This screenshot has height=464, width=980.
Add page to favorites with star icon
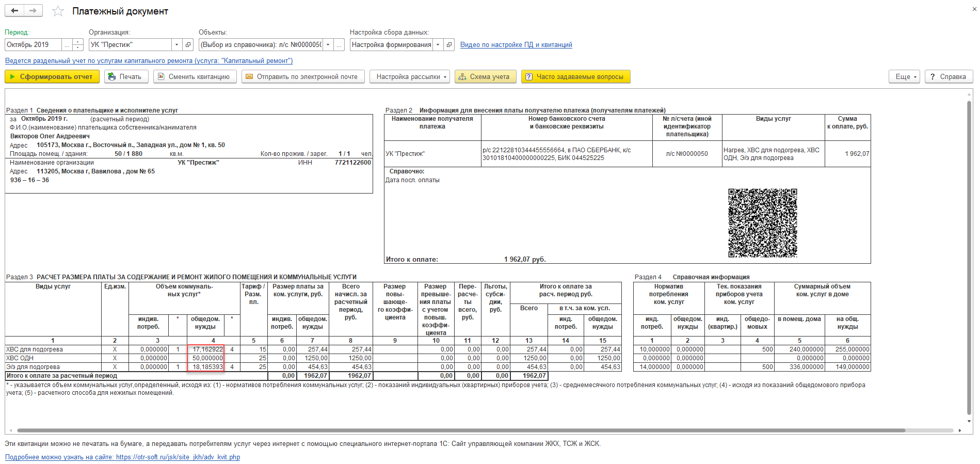pos(58,11)
